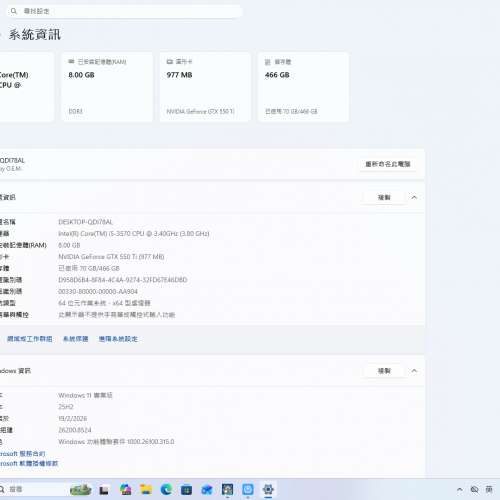Select the 64 位元作業系統 system type value

[104, 303]
